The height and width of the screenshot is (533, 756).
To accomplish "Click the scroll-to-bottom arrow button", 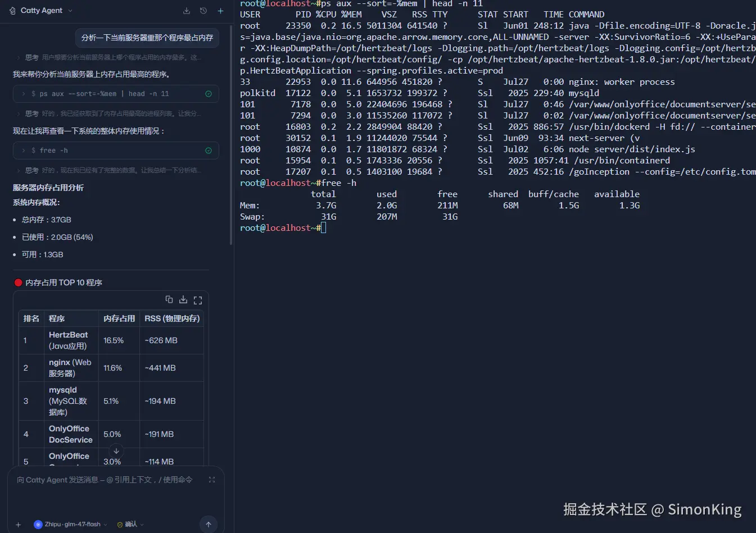I will [116, 450].
